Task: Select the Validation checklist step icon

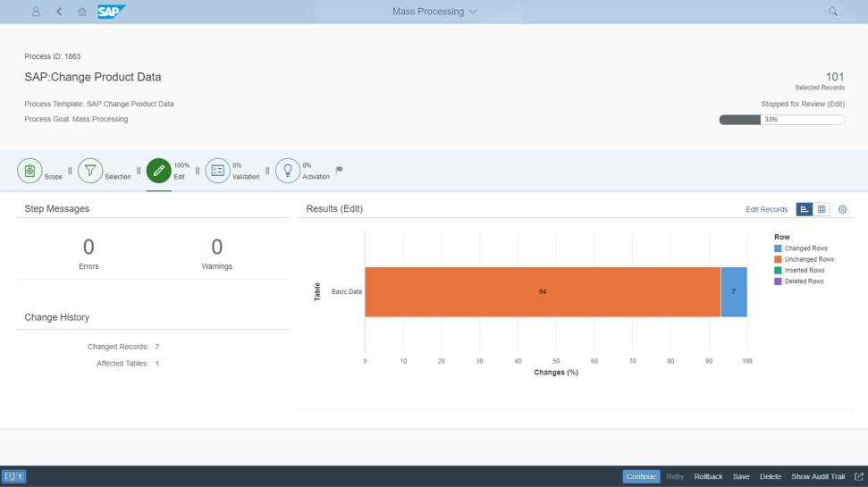Action: click(217, 171)
